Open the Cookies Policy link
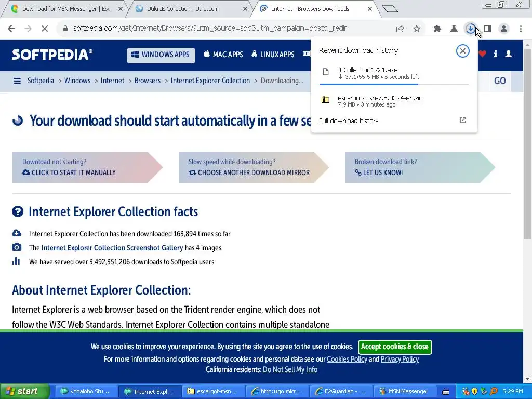This screenshot has width=532, height=399. point(347,360)
